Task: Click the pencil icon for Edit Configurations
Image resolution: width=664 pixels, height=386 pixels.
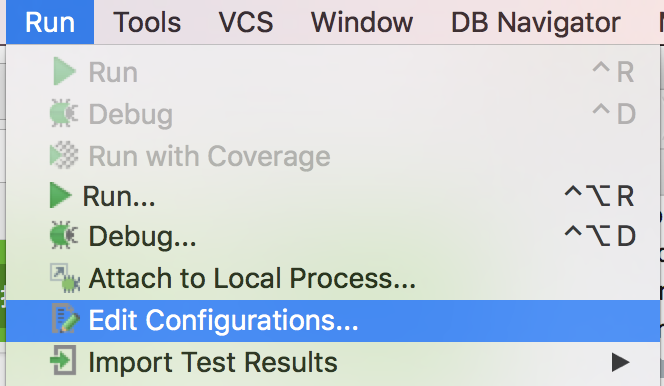Action: [65, 319]
